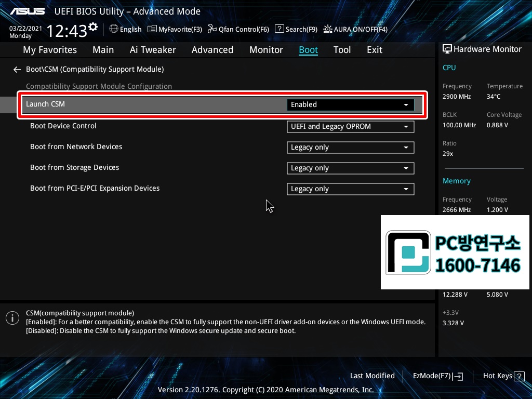The image size is (532, 399).
Task: Click the ASUS logo
Action: point(27,11)
